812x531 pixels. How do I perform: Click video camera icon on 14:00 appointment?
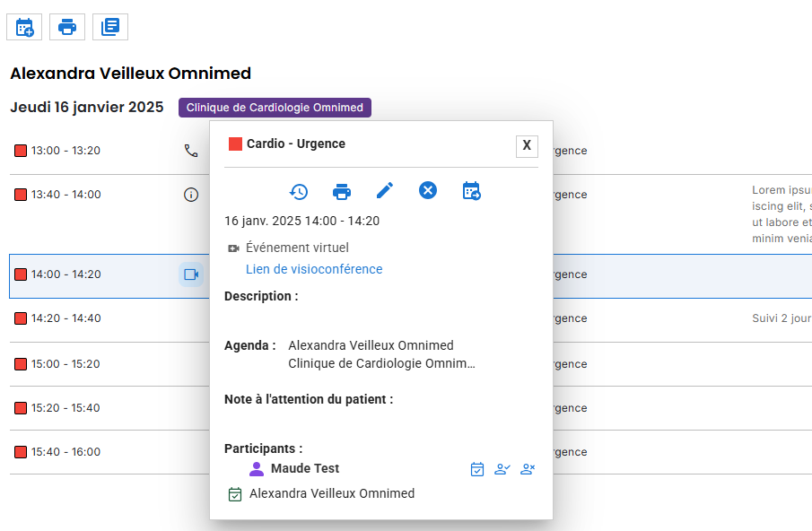pyautogui.click(x=191, y=274)
